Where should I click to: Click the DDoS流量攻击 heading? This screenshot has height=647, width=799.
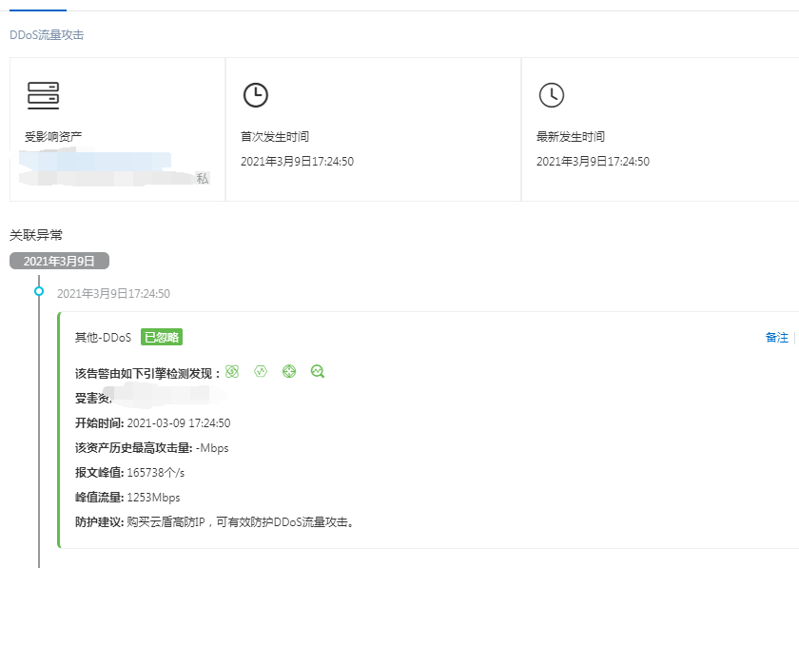point(47,35)
